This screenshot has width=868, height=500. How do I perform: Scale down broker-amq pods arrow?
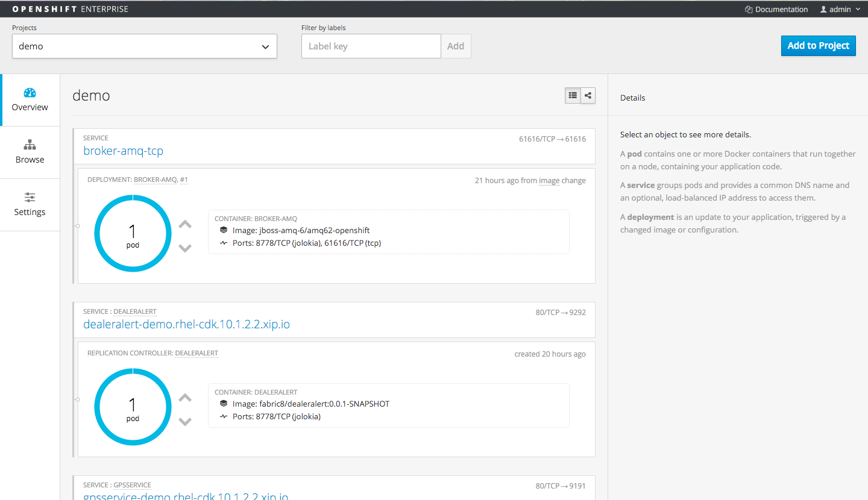[x=185, y=248]
